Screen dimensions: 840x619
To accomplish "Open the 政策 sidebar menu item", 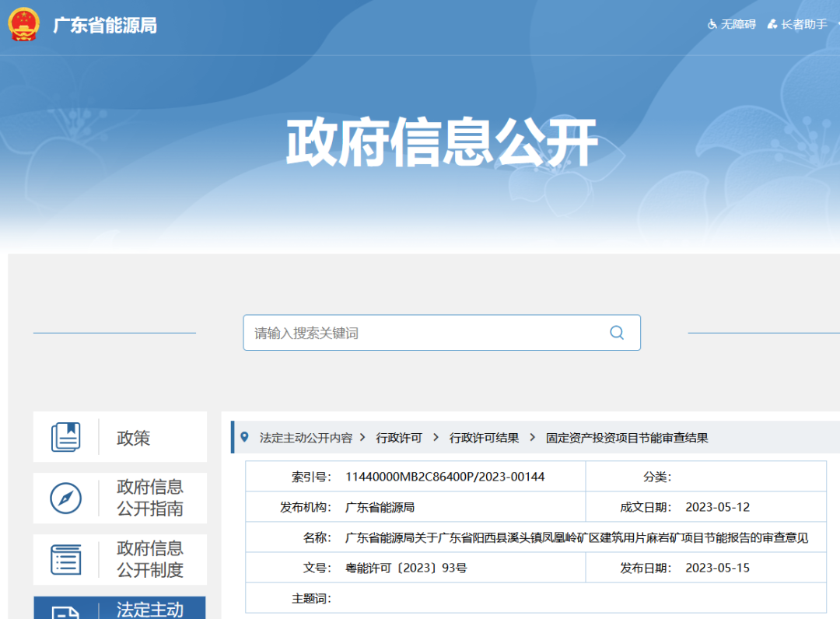I will coord(133,438).
